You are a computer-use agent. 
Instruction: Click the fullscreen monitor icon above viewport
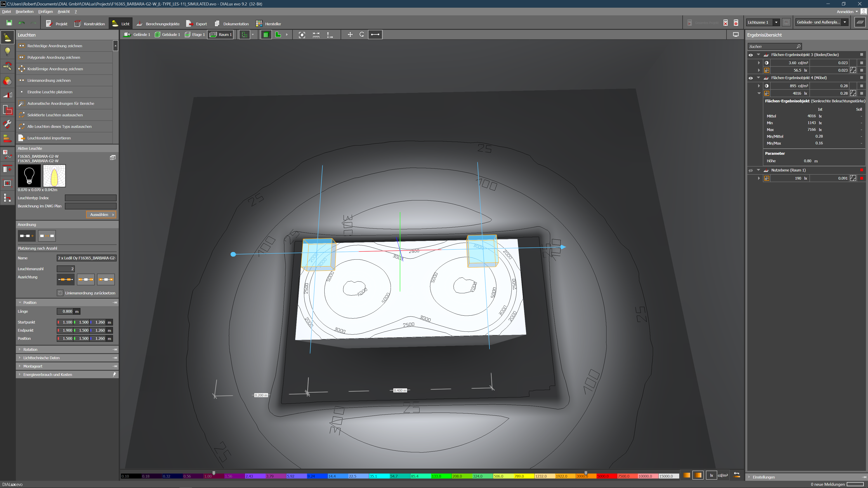[x=736, y=35]
